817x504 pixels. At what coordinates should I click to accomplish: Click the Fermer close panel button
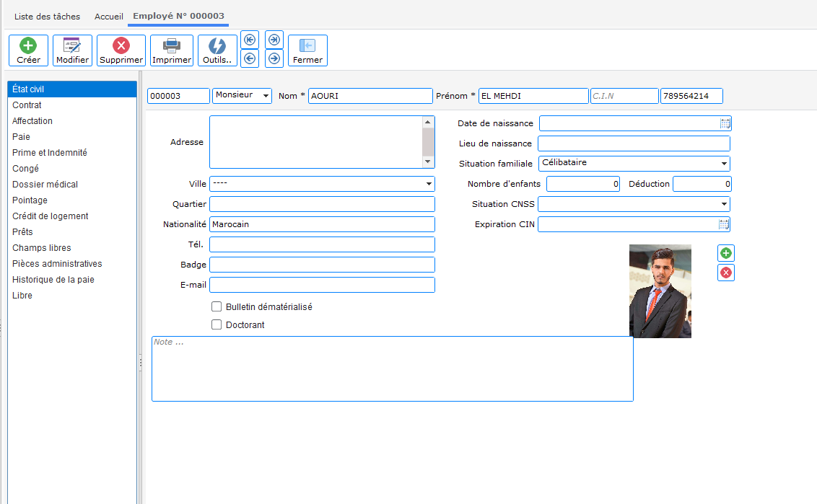307,50
